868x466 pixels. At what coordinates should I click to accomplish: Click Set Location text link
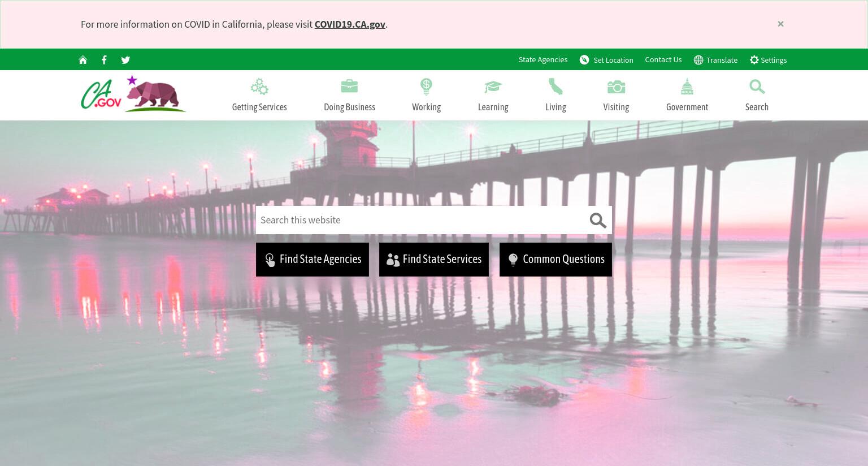[613, 60]
